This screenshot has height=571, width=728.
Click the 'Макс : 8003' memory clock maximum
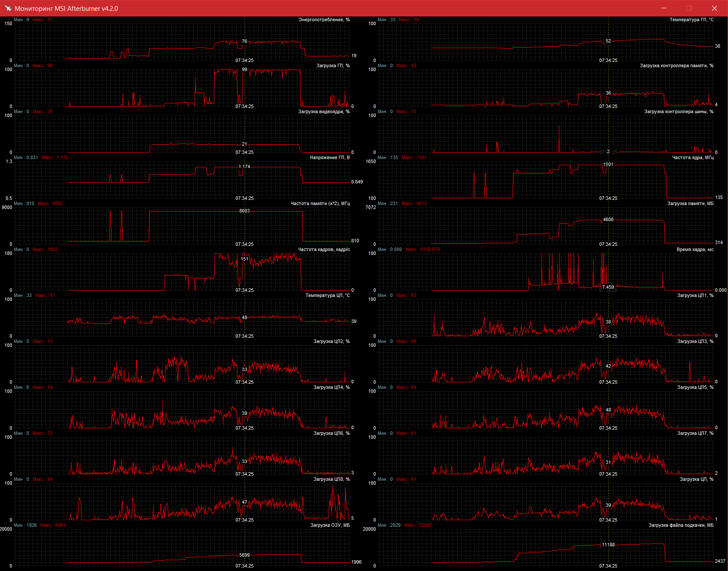(50, 204)
